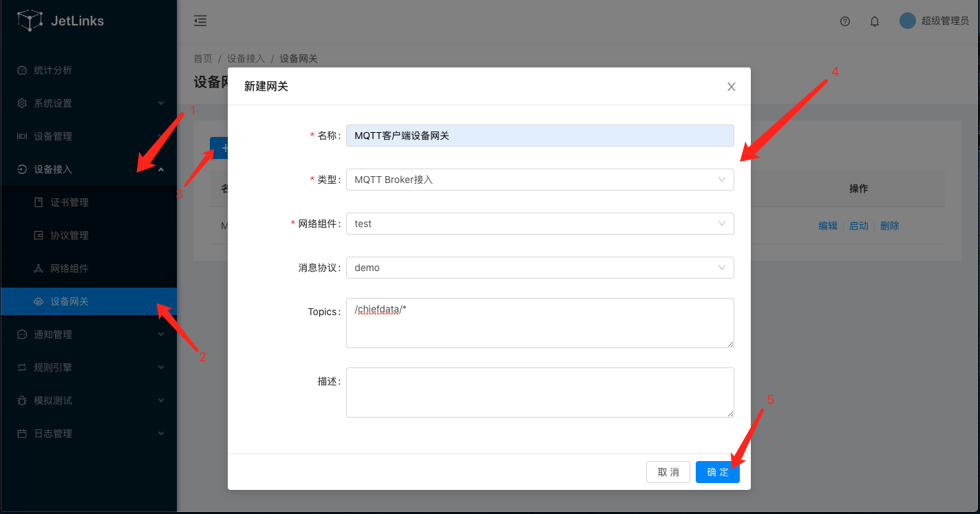The width and height of the screenshot is (980, 514).
Task: Select 网络组件 in the sidebar
Action: [70, 268]
